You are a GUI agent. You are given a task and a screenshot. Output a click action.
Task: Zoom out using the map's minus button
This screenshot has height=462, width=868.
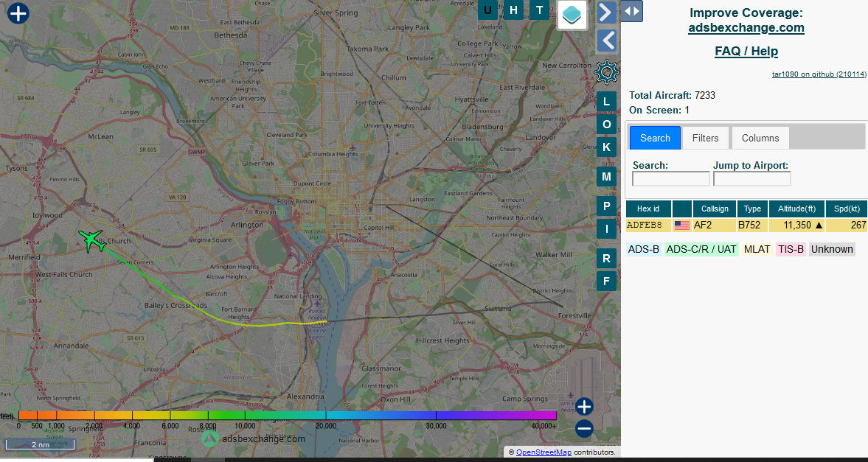coord(584,429)
